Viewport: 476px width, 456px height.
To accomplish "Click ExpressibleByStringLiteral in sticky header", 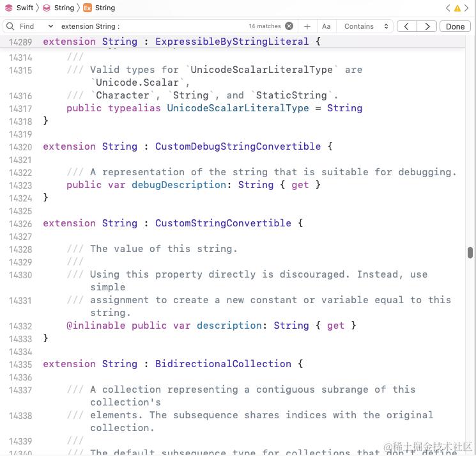I will point(232,42).
